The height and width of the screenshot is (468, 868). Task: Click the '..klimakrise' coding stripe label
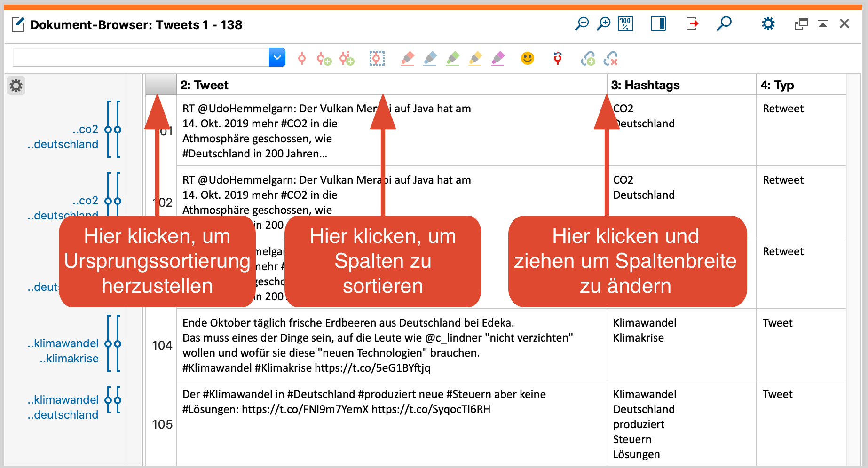click(69, 359)
